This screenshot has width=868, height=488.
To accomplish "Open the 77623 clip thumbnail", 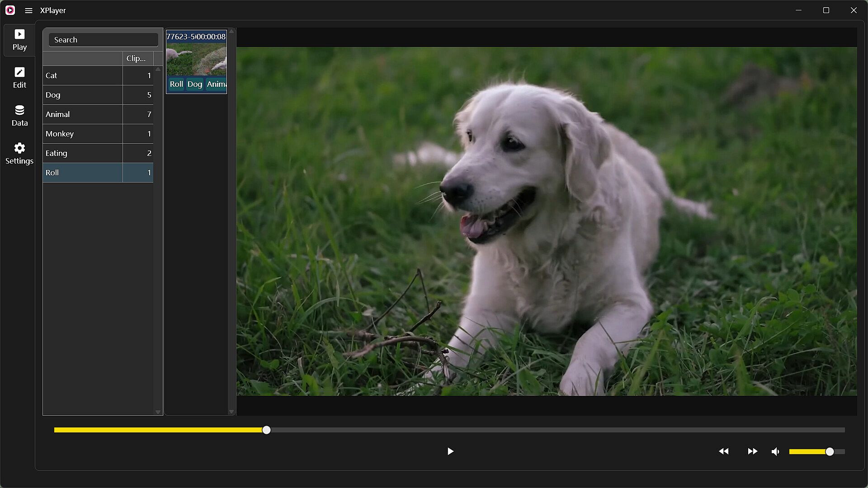I will tap(196, 59).
